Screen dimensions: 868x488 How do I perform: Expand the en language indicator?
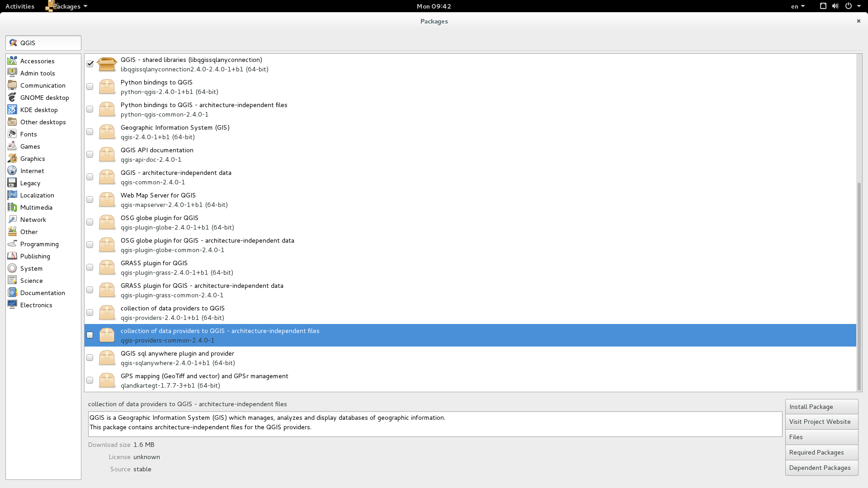coord(797,6)
